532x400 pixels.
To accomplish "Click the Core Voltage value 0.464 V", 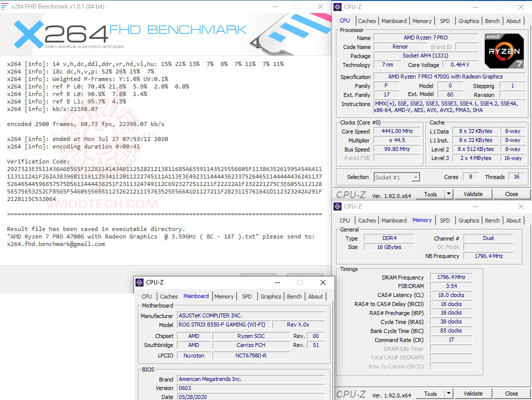I will 459,64.
